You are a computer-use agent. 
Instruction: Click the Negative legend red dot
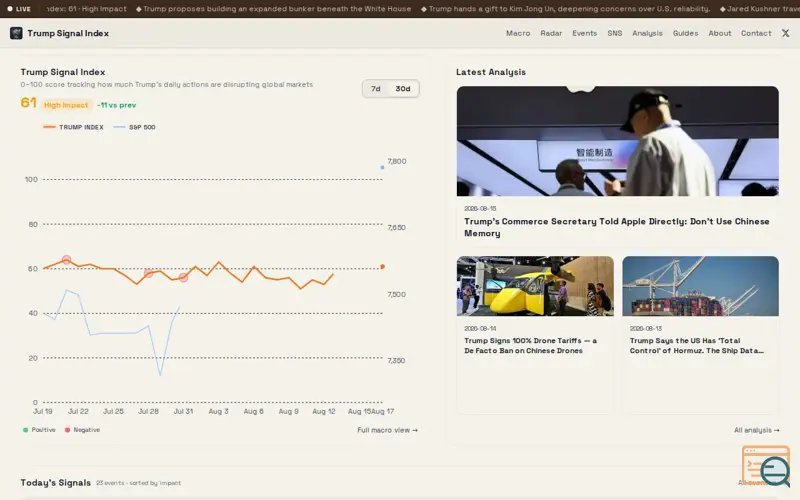point(67,430)
